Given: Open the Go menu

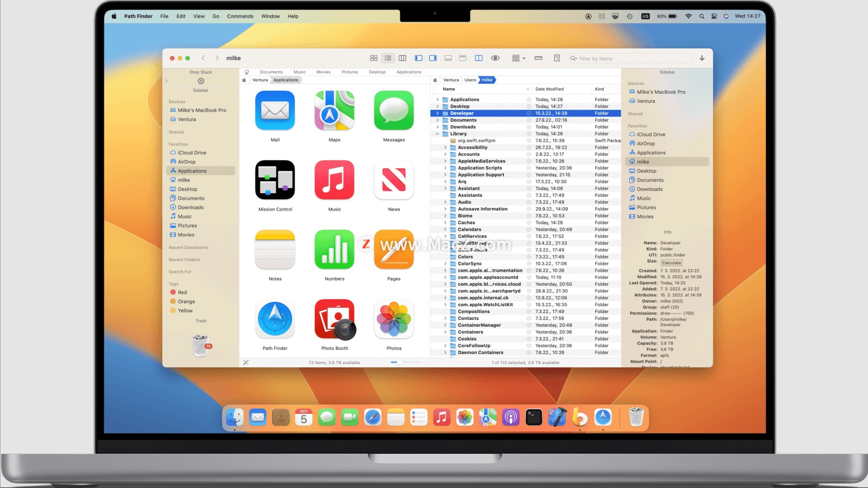Looking at the screenshot, I should point(216,16).
